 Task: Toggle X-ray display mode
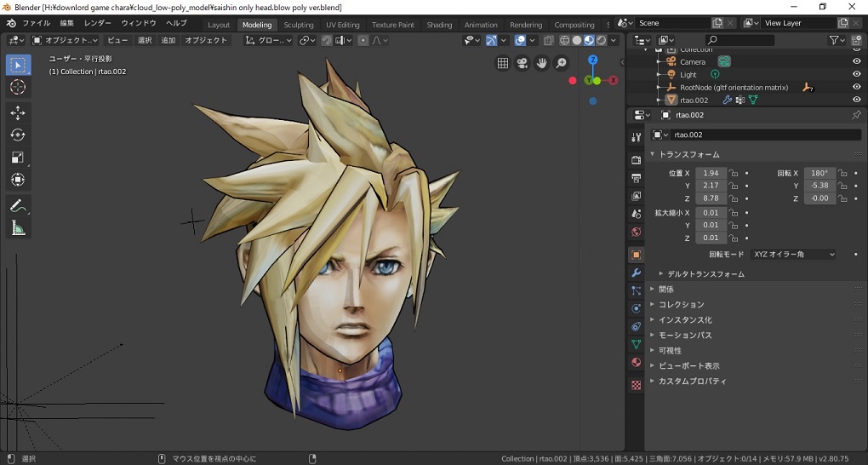[549, 41]
